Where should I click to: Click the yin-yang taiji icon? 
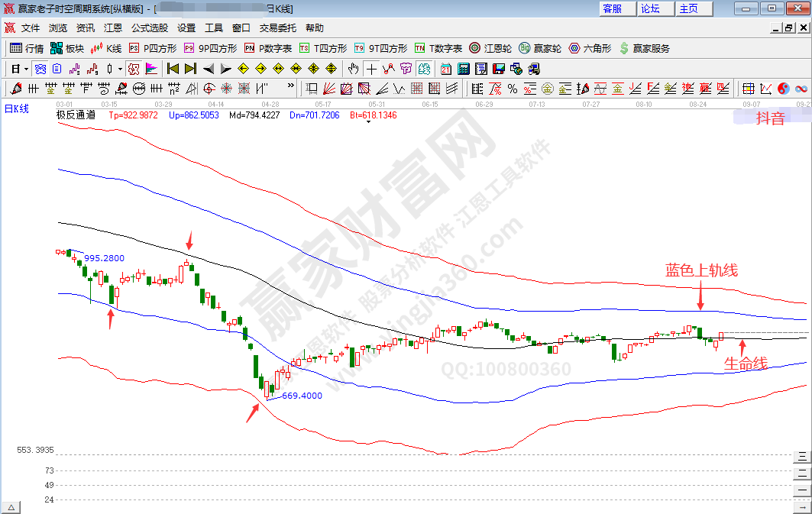[x=784, y=88]
